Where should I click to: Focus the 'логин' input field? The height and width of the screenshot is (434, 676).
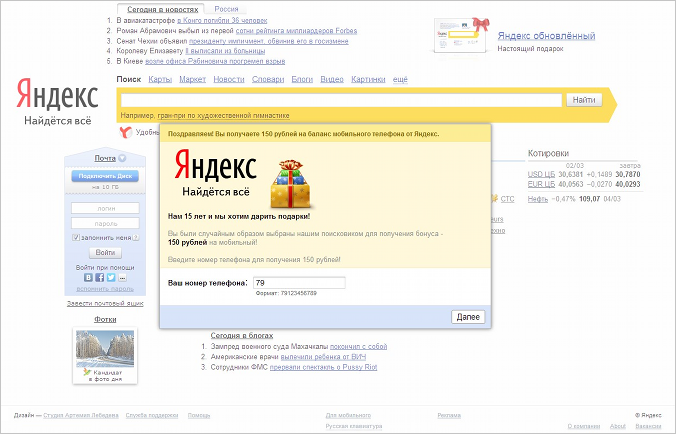tap(105, 208)
